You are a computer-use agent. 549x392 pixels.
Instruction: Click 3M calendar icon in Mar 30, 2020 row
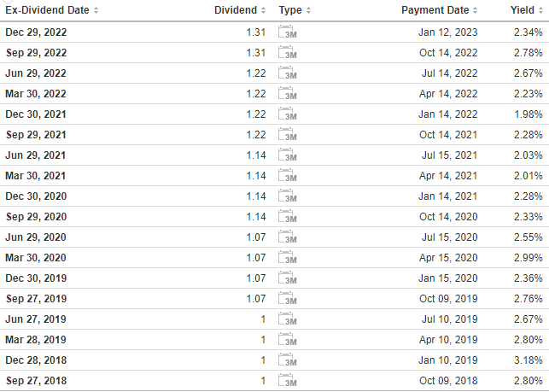coord(288,257)
